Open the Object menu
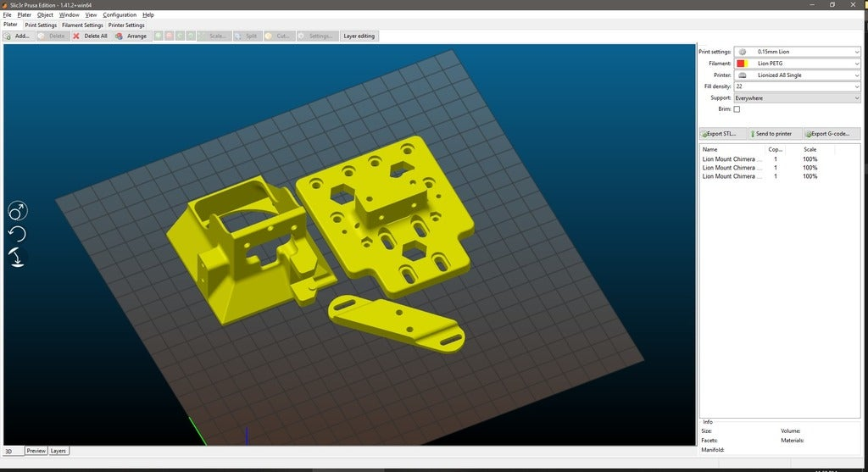Screen dimensions: 868x472 click(x=46, y=15)
